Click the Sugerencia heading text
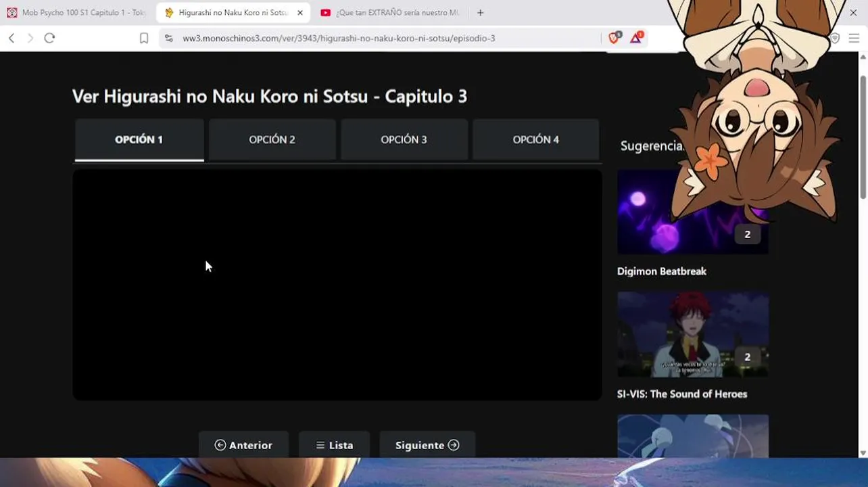 click(652, 145)
